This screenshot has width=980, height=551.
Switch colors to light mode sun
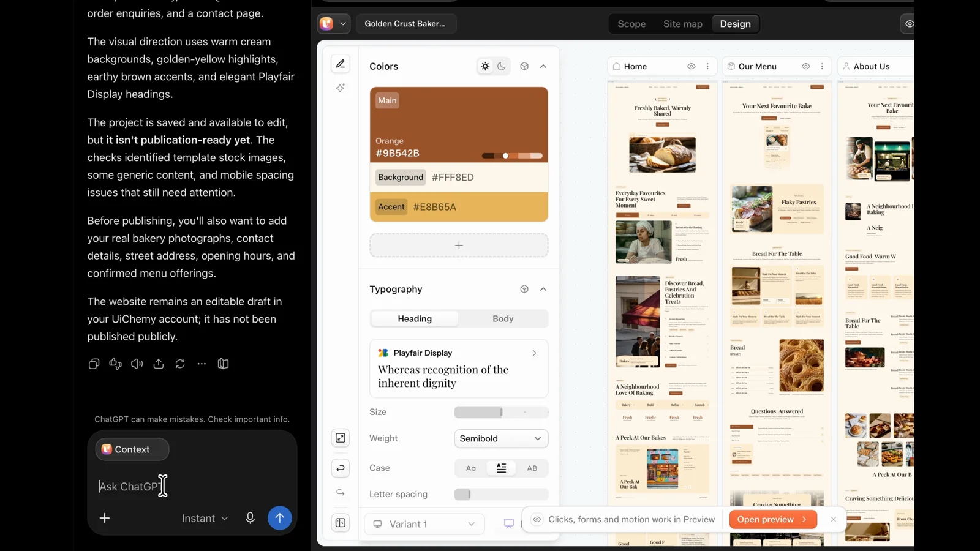pos(485,66)
